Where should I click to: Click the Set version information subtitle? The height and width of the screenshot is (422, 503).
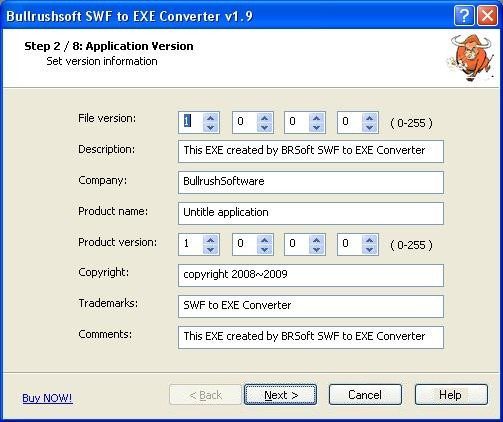(x=102, y=61)
